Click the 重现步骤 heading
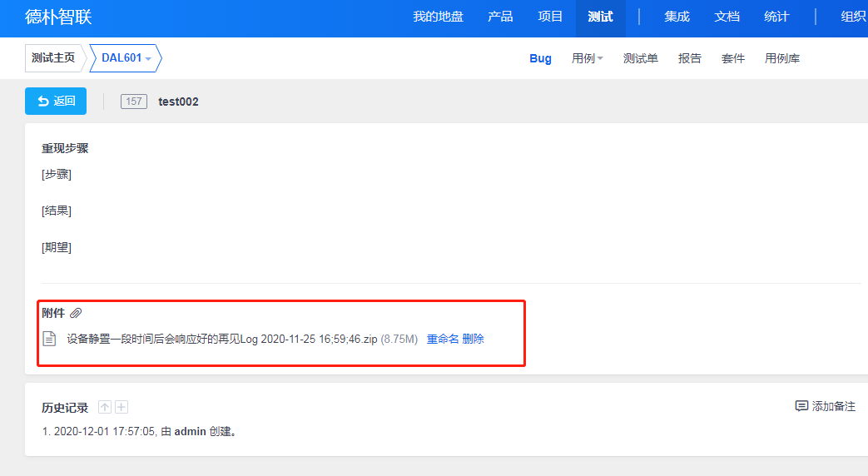 tap(65, 148)
